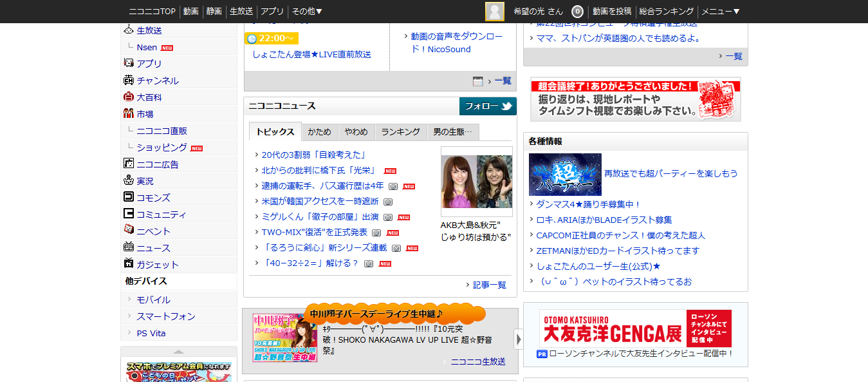
Task: Click the チャンネル sidebar icon
Action: (x=129, y=80)
